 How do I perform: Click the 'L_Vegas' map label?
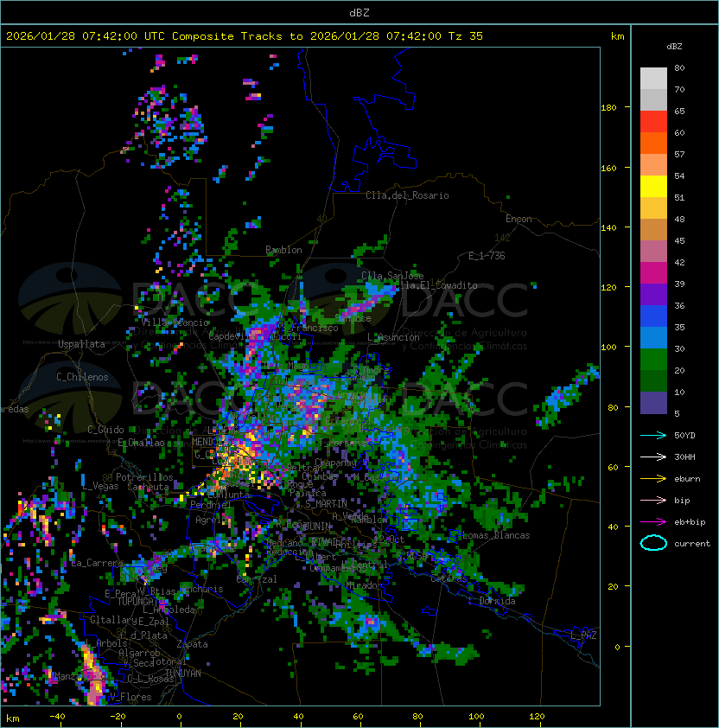click(100, 486)
